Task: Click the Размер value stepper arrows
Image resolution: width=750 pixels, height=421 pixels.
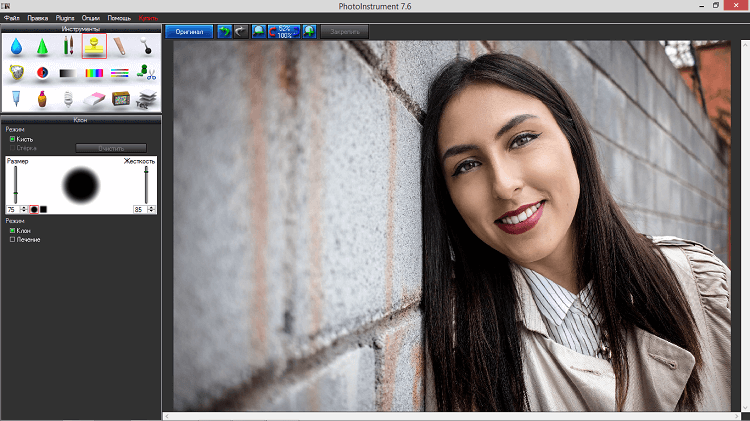Action: [x=24, y=209]
